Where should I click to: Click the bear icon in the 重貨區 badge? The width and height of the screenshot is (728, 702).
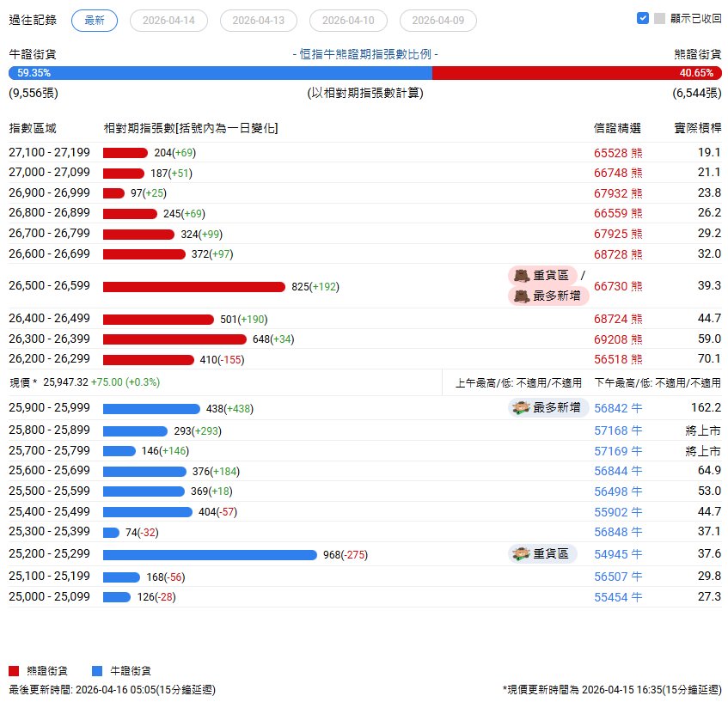(522, 275)
